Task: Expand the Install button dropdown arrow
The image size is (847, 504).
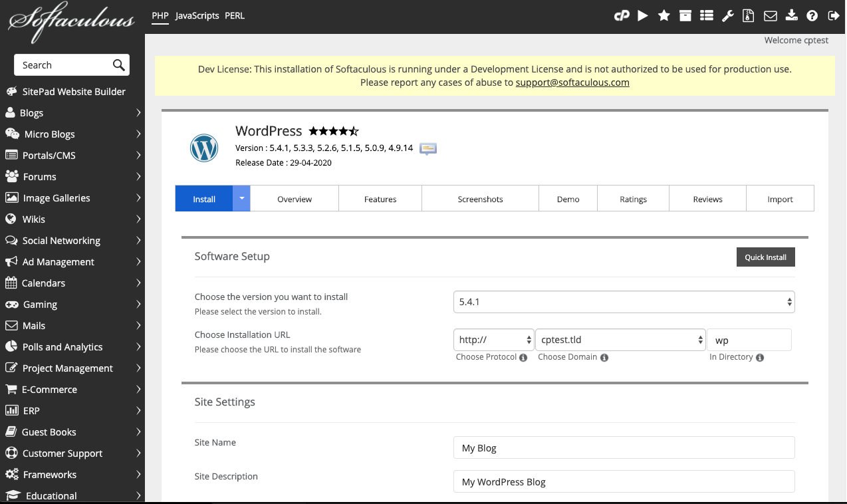Action: pos(242,199)
